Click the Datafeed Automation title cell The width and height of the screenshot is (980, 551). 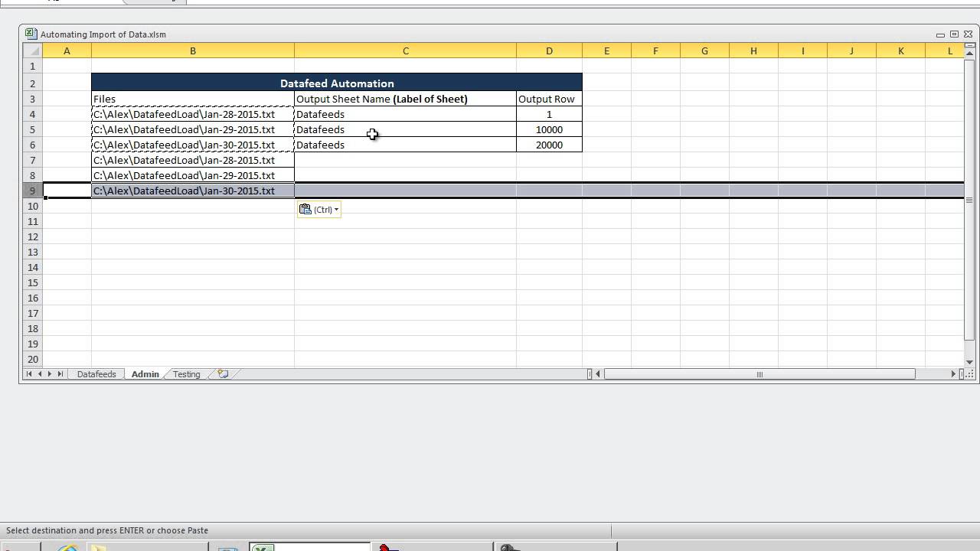coord(337,83)
